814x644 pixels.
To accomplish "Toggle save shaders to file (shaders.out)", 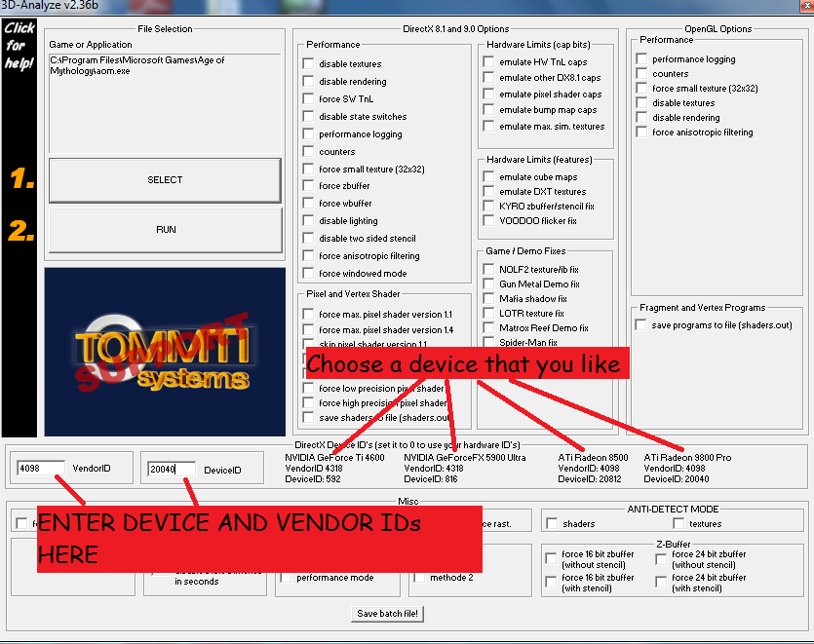I will 308,417.
